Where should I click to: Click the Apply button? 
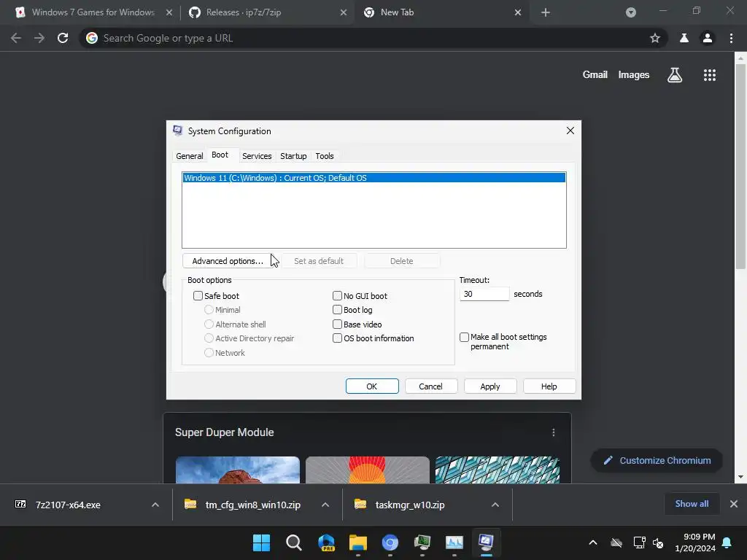[490, 386]
